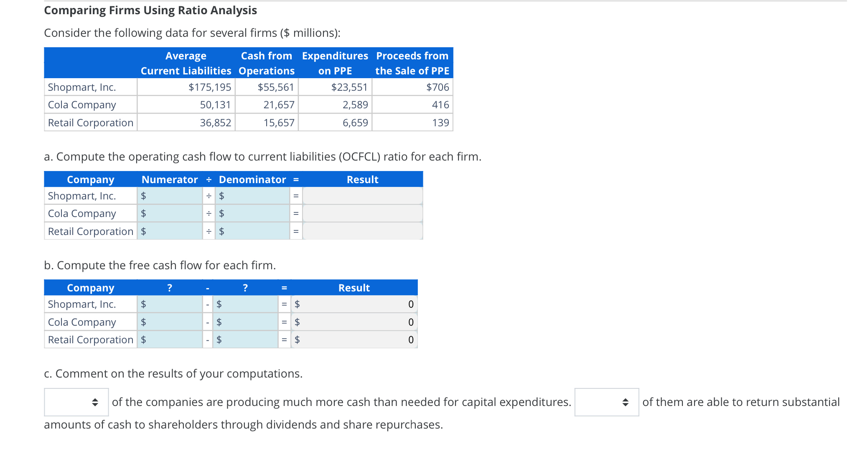This screenshot has width=868, height=462.
Task: Expand the companies count selector arrows
Action: [95, 402]
